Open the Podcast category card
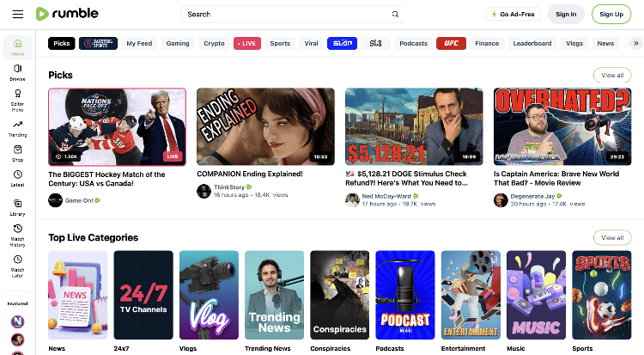644x355 pixels. (x=405, y=295)
